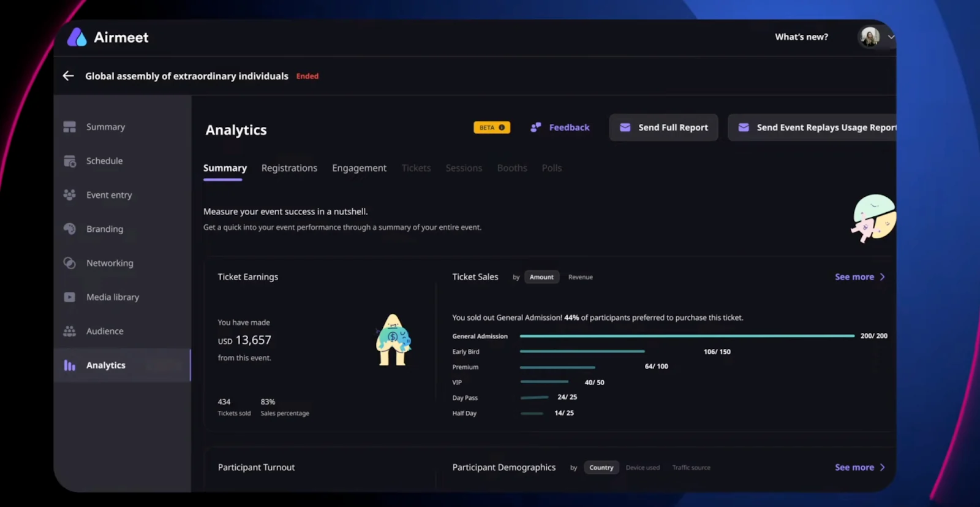Click the event title 'Global assembly of extraordinary individuals'
Image resolution: width=980 pixels, height=507 pixels.
tap(187, 76)
